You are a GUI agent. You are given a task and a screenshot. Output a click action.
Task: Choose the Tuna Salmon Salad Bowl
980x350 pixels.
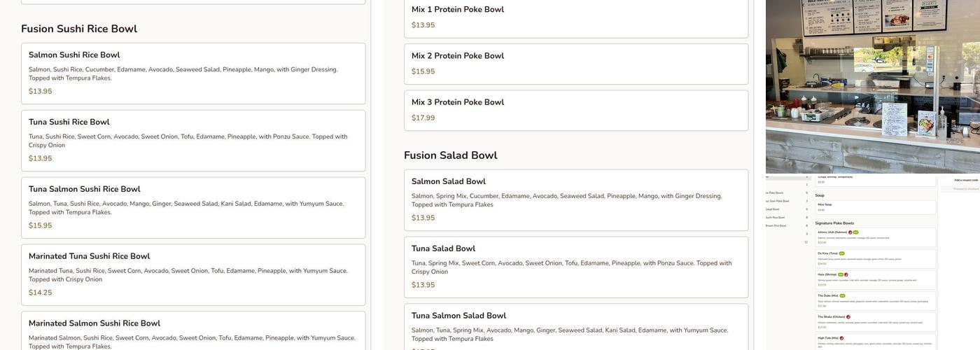coord(458,316)
